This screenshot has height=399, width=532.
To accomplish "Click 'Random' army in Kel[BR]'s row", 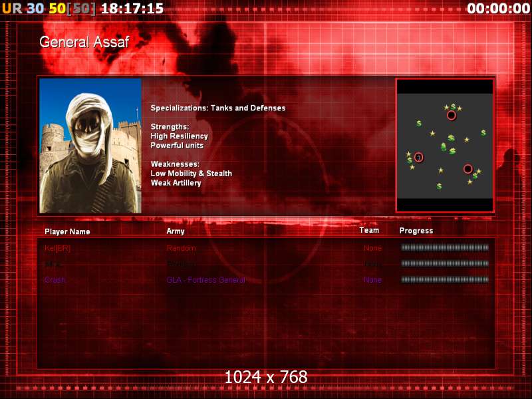I will [x=181, y=248].
